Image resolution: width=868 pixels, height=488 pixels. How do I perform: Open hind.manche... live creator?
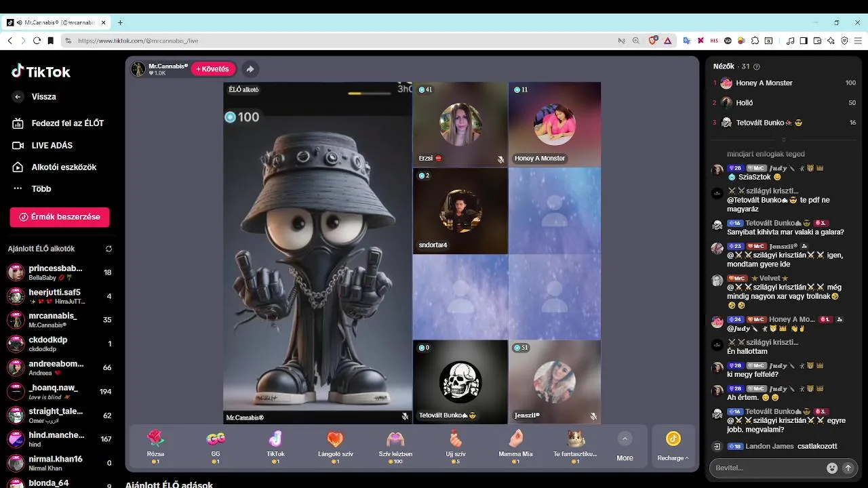click(60, 439)
